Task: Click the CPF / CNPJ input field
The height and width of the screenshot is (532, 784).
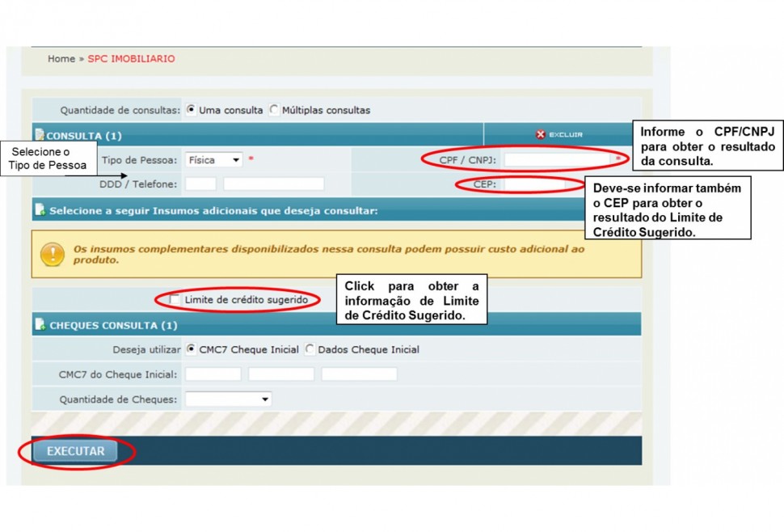Action: 558,160
